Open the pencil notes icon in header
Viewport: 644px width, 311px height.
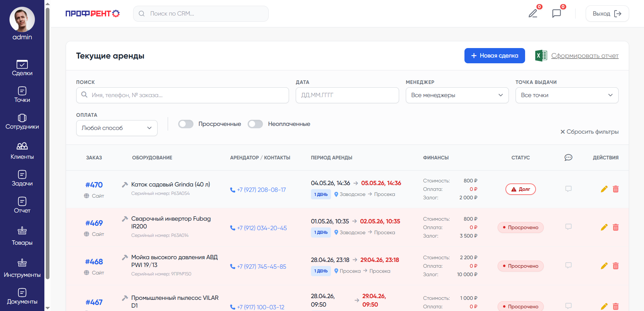pyautogui.click(x=533, y=14)
